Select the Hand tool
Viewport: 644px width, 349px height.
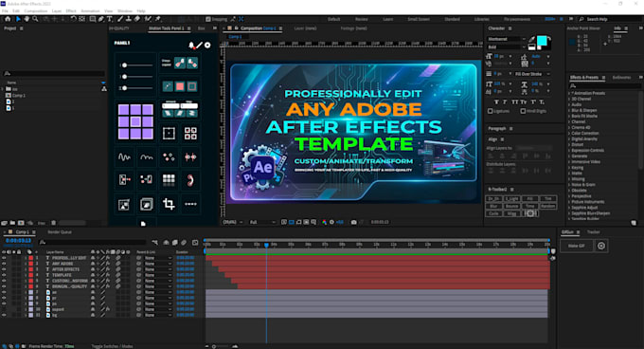[x=27, y=19]
